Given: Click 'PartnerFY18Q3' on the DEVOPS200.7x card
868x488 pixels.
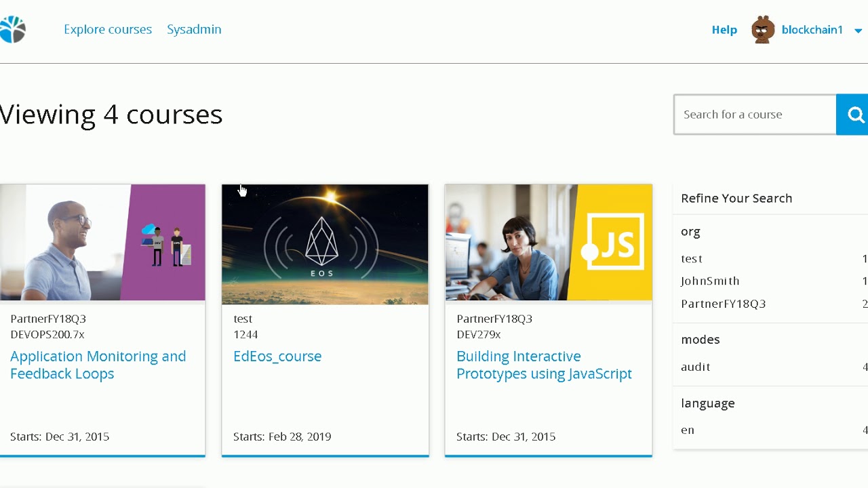Looking at the screenshot, I should pyautogui.click(x=48, y=319).
